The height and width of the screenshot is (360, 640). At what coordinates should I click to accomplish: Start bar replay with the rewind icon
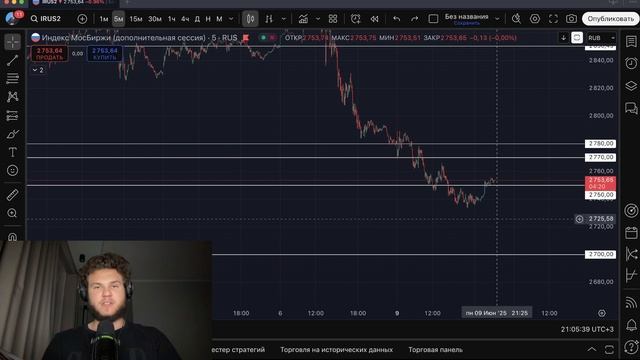click(x=374, y=19)
